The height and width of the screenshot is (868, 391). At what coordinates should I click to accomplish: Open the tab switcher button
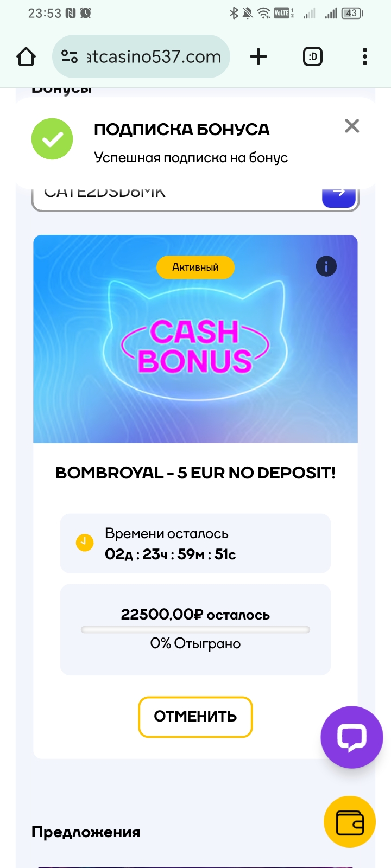[x=312, y=56]
